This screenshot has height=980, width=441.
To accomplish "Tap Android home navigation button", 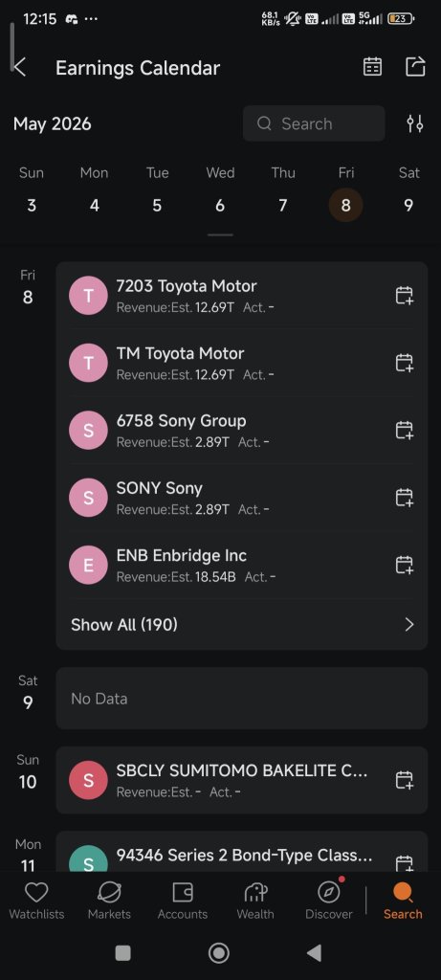I will 219,953.
